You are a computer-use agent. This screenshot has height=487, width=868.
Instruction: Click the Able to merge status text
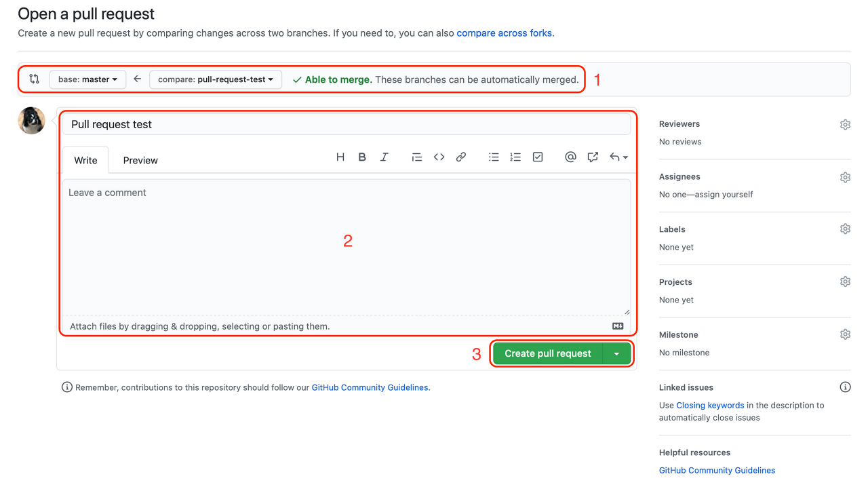pyautogui.click(x=338, y=79)
